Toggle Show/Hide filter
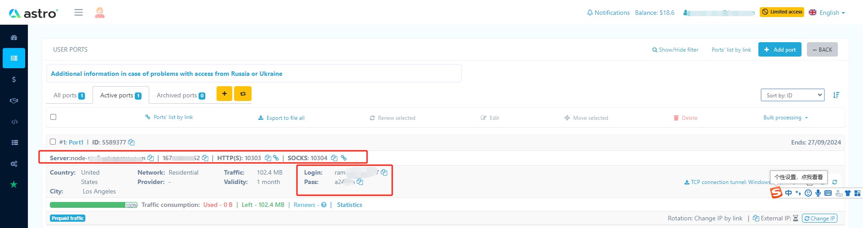 [x=675, y=50]
